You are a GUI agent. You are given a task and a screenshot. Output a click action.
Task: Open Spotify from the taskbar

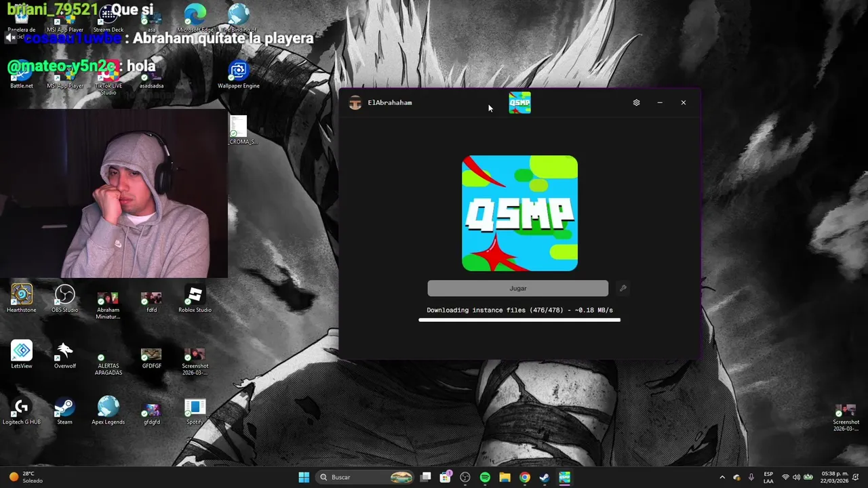(x=485, y=477)
